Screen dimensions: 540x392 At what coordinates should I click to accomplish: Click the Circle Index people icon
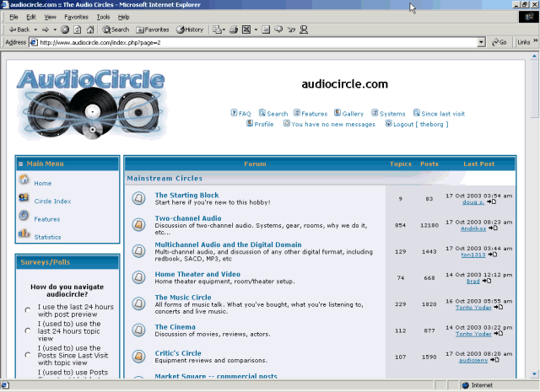24,197
